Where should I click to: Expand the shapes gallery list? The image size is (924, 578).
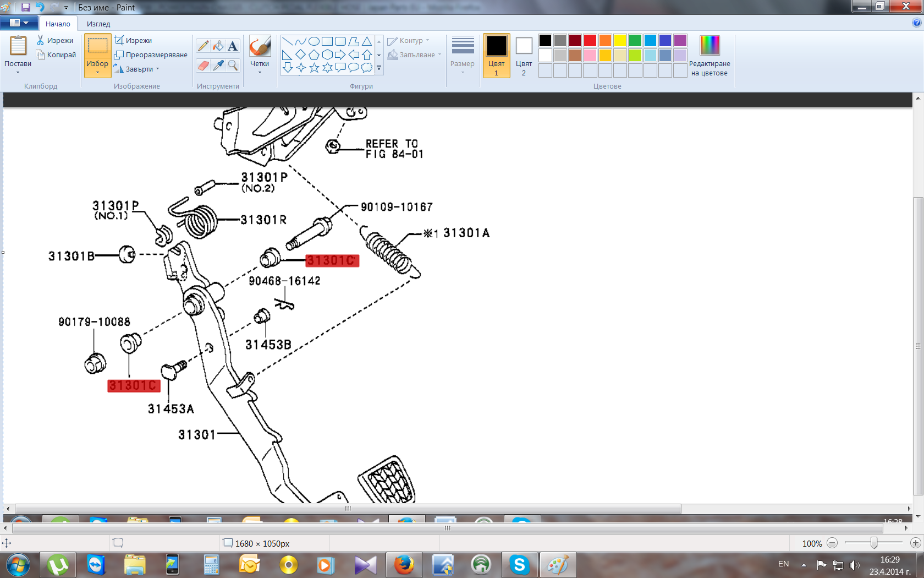pos(379,68)
